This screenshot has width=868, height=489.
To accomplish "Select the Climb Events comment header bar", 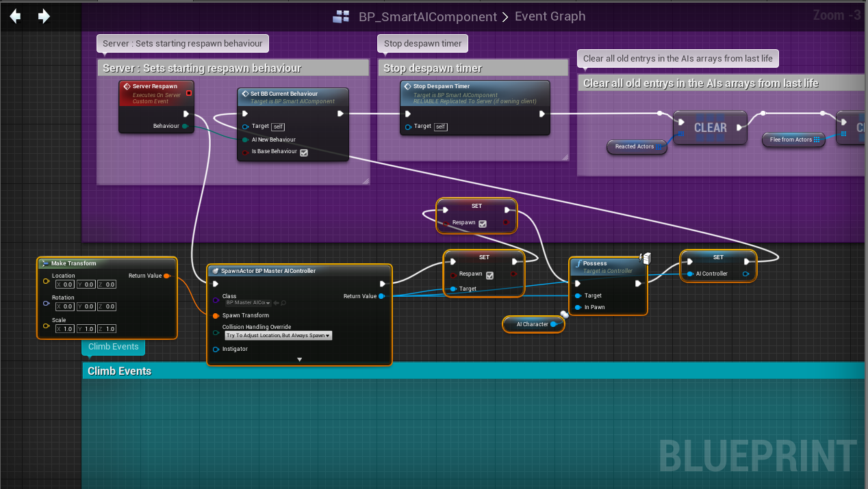I will point(473,371).
